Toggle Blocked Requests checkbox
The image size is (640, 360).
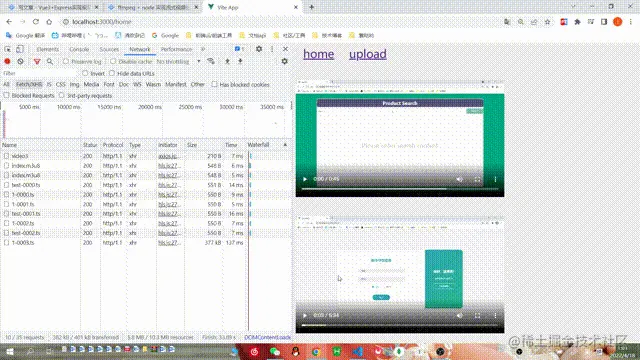tap(6, 95)
